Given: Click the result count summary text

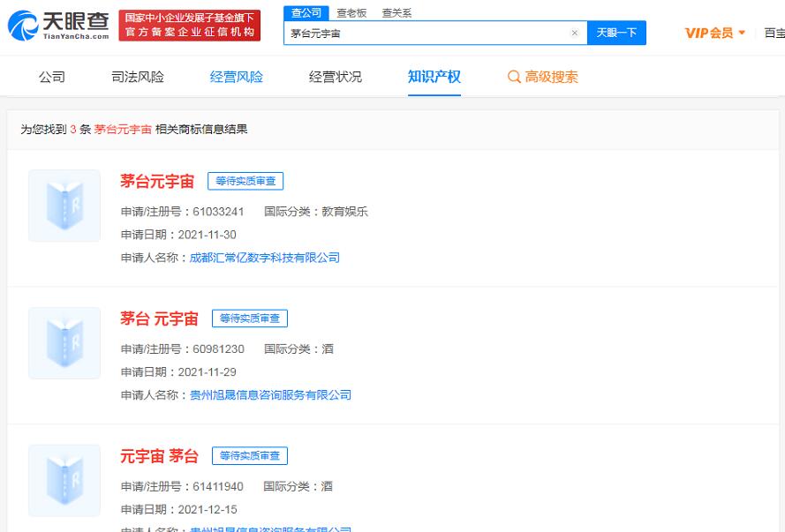Looking at the screenshot, I should click(133, 130).
